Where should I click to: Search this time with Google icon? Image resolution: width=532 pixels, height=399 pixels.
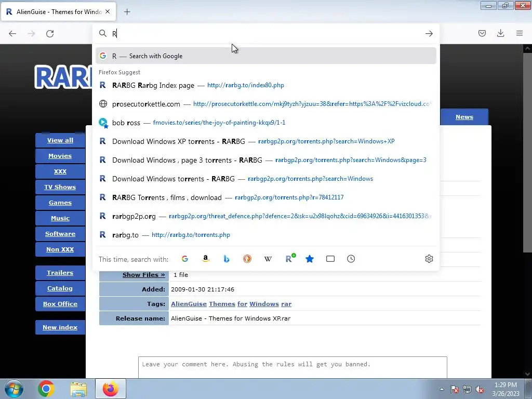click(x=185, y=259)
